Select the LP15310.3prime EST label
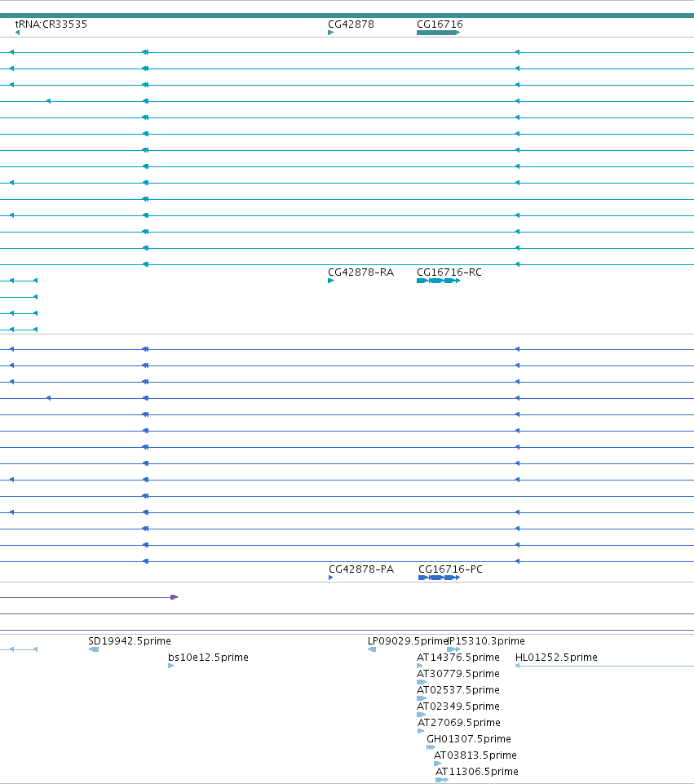The width and height of the screenshot is (694, 784). tap(487, 641)
